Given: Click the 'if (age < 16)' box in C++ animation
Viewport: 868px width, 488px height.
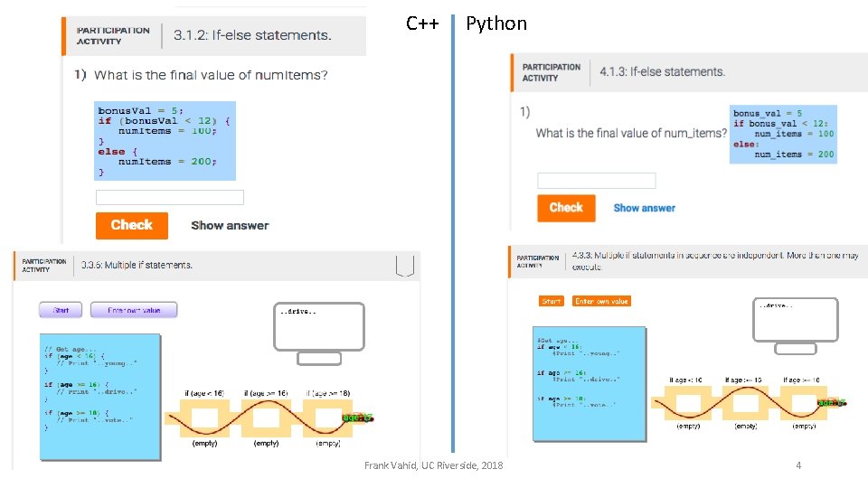Looking at the screenshot, I should (x=204, y=418).
